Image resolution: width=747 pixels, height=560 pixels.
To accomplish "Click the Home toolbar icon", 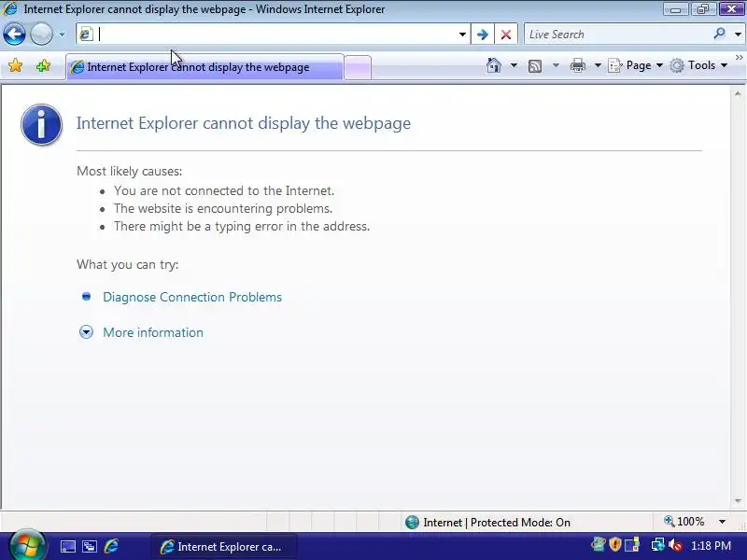I will point(494,65).
